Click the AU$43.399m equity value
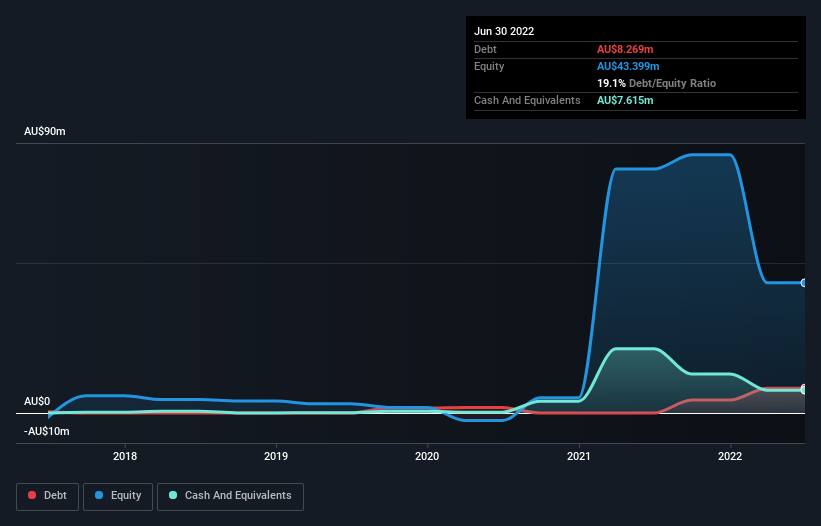This screenshot has width=821, height=526. tap(628, 66)
